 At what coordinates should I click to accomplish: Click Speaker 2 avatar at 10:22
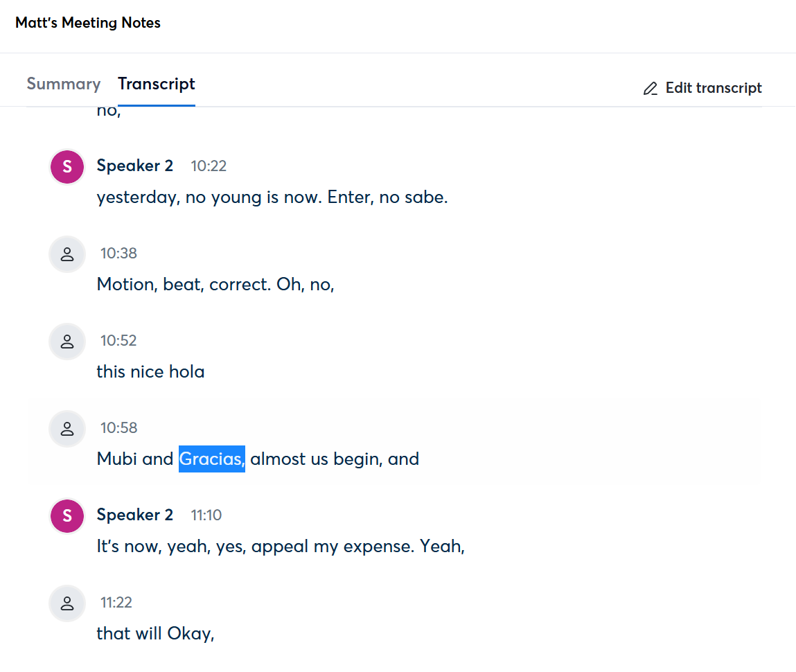67,166
